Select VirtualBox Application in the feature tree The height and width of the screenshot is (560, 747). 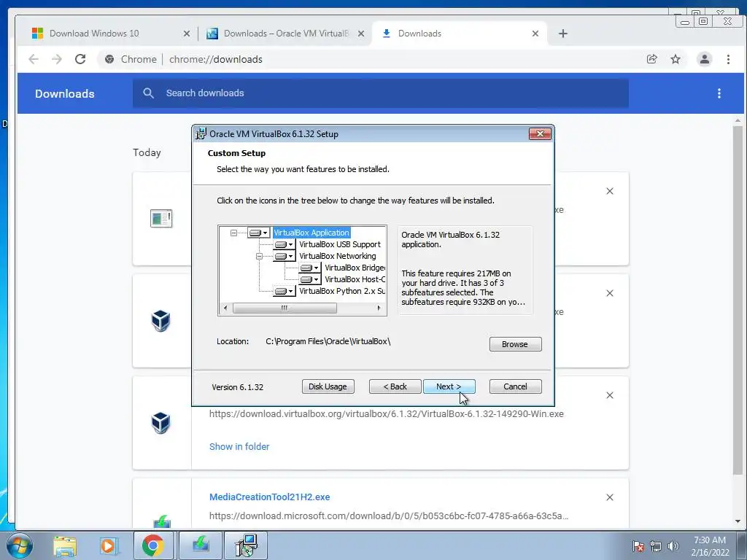point(311,233)
